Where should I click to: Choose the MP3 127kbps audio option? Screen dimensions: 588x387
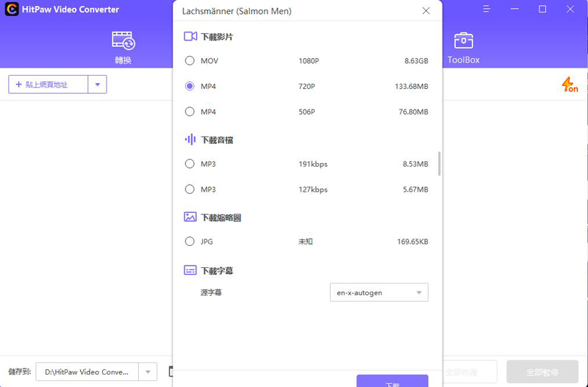pyautogui.click(x=190, y=189)
